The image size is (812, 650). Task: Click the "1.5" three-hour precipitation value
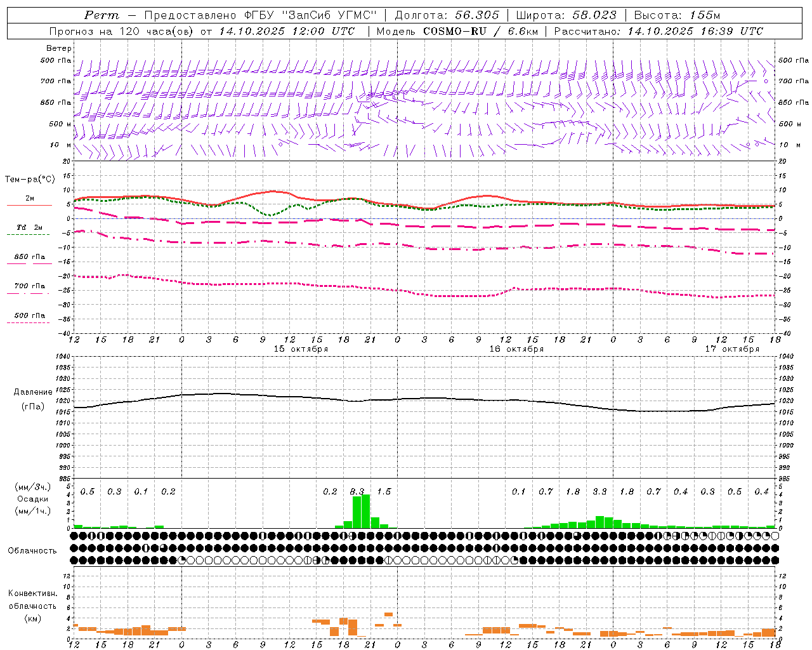[384, 491]
